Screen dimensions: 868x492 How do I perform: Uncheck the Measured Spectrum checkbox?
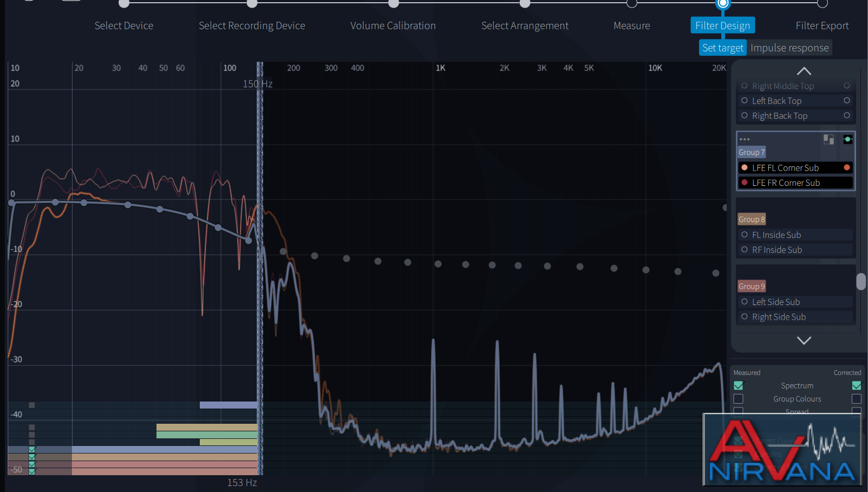739,385
